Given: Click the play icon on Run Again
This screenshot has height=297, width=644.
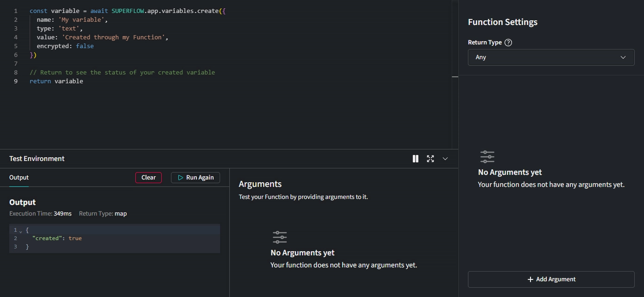Looking at the screenshot, I should 181,178.
